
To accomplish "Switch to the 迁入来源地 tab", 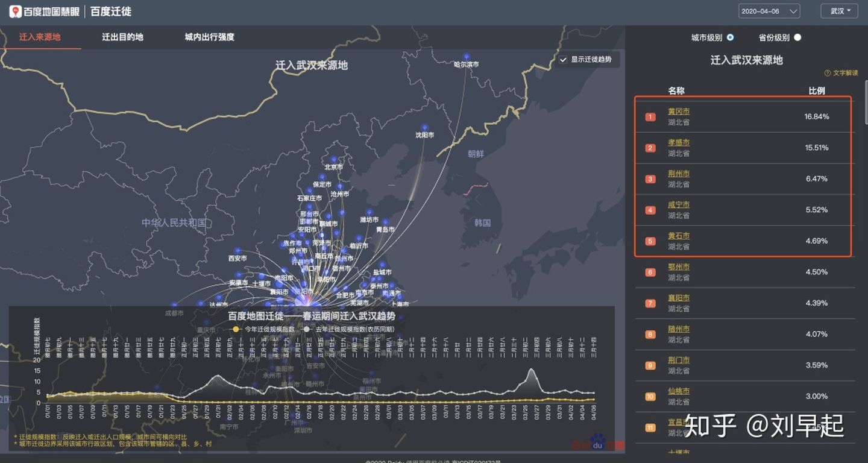I will [x=40, y=37].
